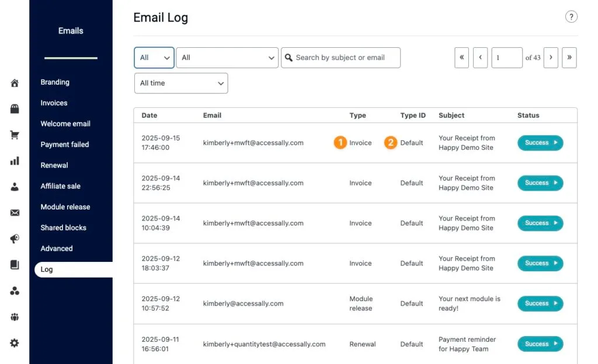This screenshot has height=364, width=598.
Task: Click the home icon in left rail
Action: coord(15,83)
